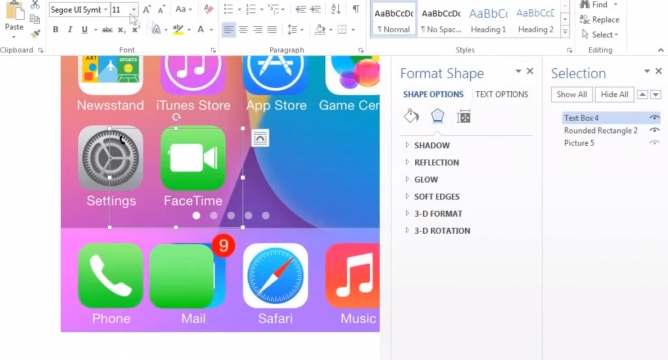
Task: Open the Effects pentagon icon in Format Shape
Action: click(438, 116)
